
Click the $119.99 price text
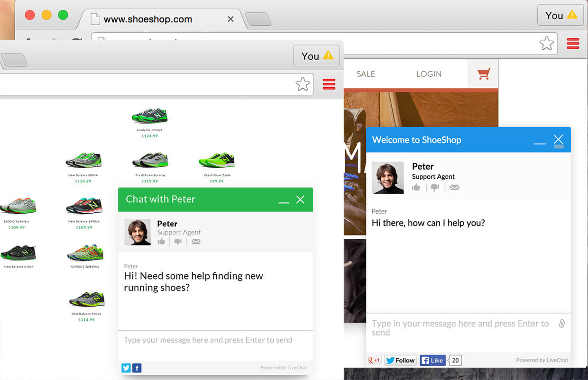click(150, 181)
